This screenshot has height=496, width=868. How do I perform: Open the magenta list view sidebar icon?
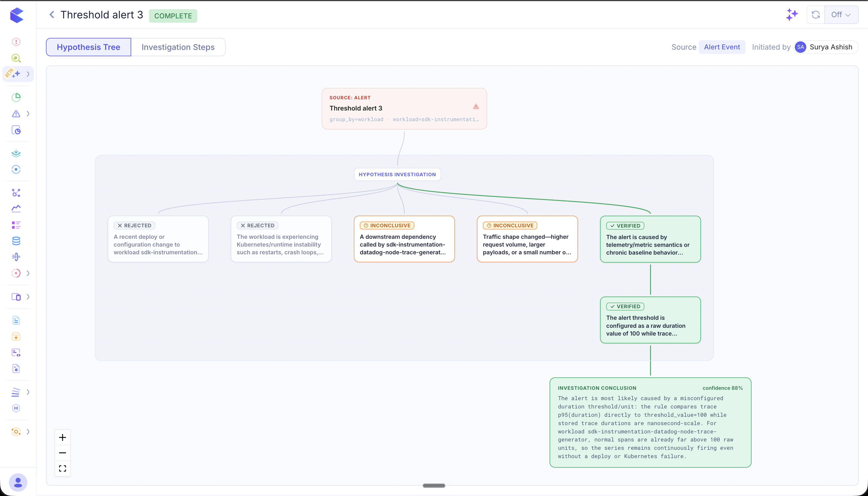[x=16, y=225]
